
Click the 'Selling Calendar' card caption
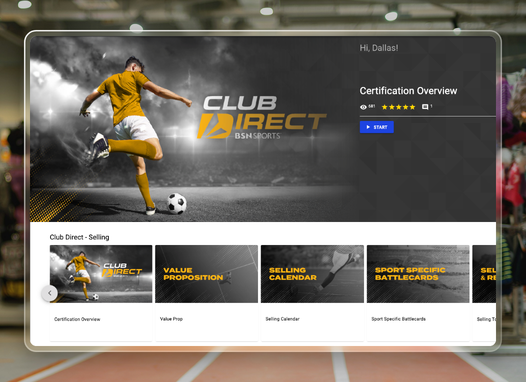282,319
